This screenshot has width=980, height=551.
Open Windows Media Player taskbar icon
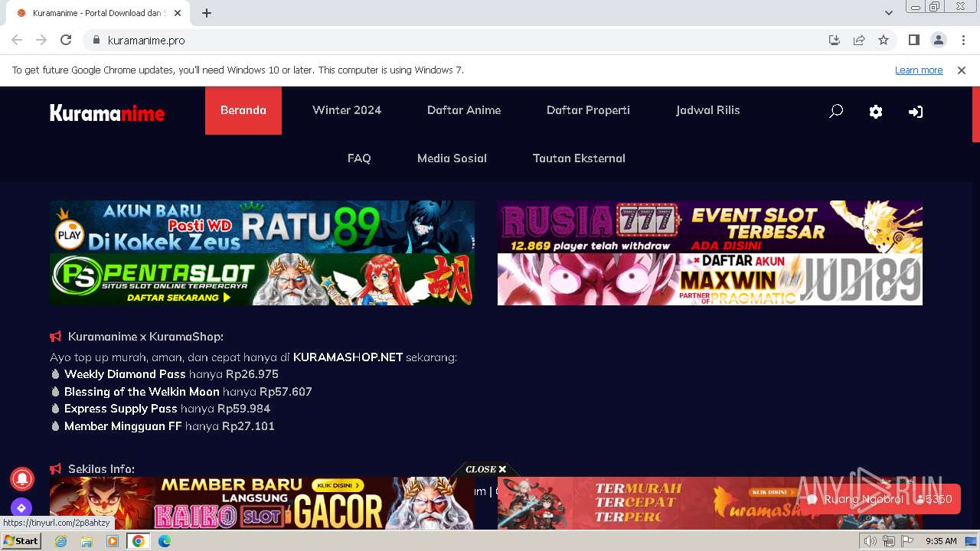pos(113,541)
